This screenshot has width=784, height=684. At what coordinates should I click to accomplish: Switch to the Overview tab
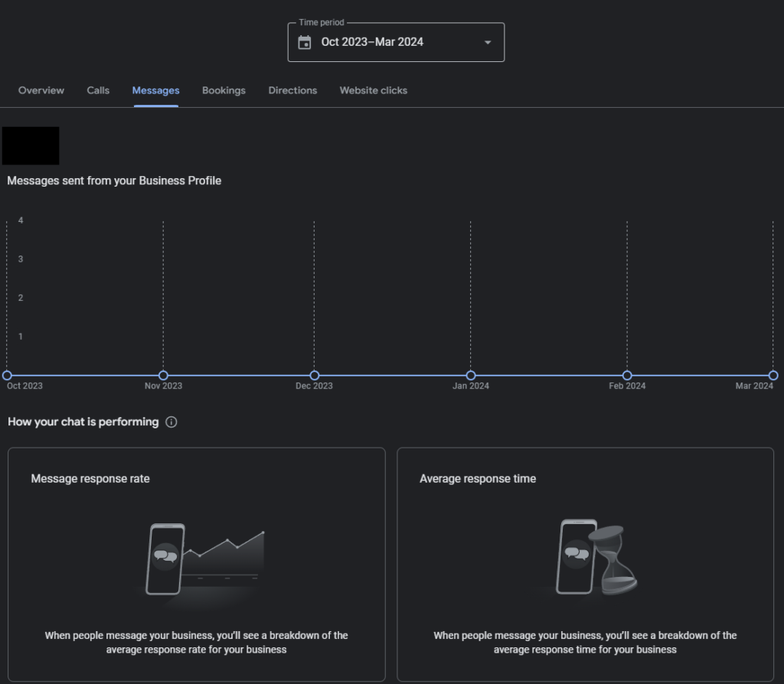tap(41, 90)
